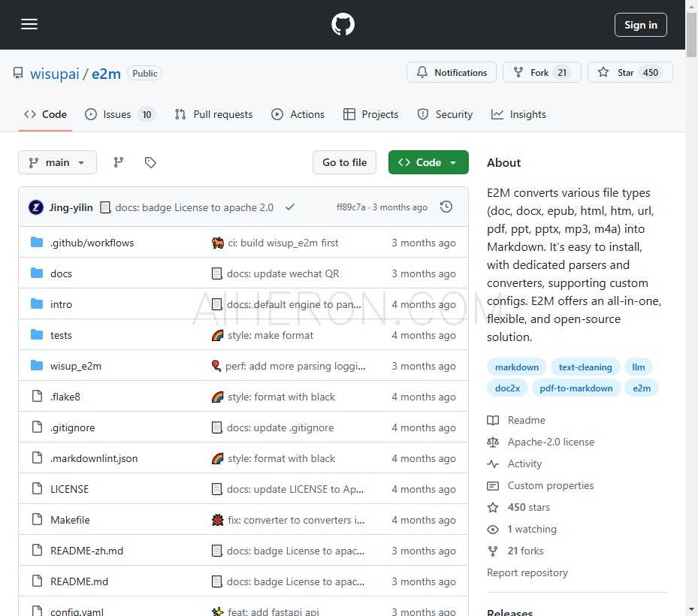Open the branches view icon
698x616 pixels.
point(118,162)
